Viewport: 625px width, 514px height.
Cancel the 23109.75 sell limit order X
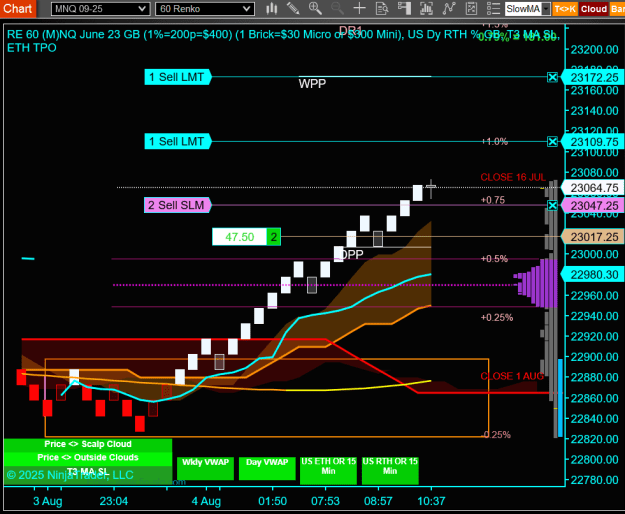(552, 141)
